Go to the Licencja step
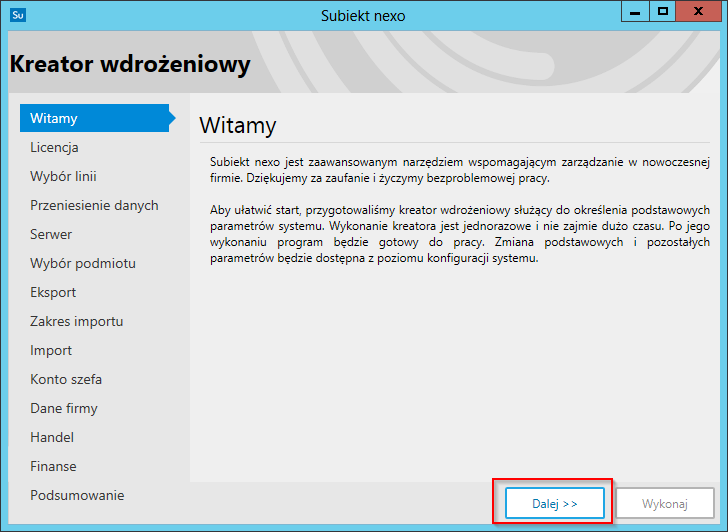The image size is (728, 532). (54, 148)
